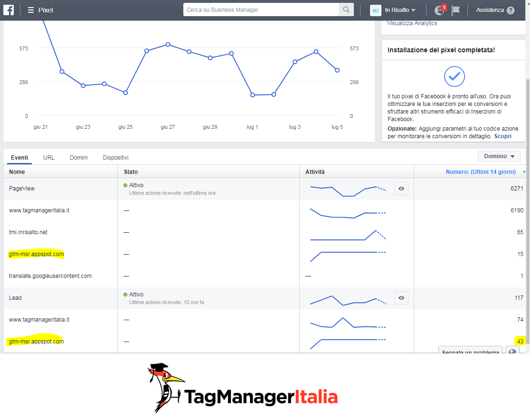This screenshot has width=532, height=419.
Task: Click the Installazione del pixel completata heading
Action: coord(441,50)
